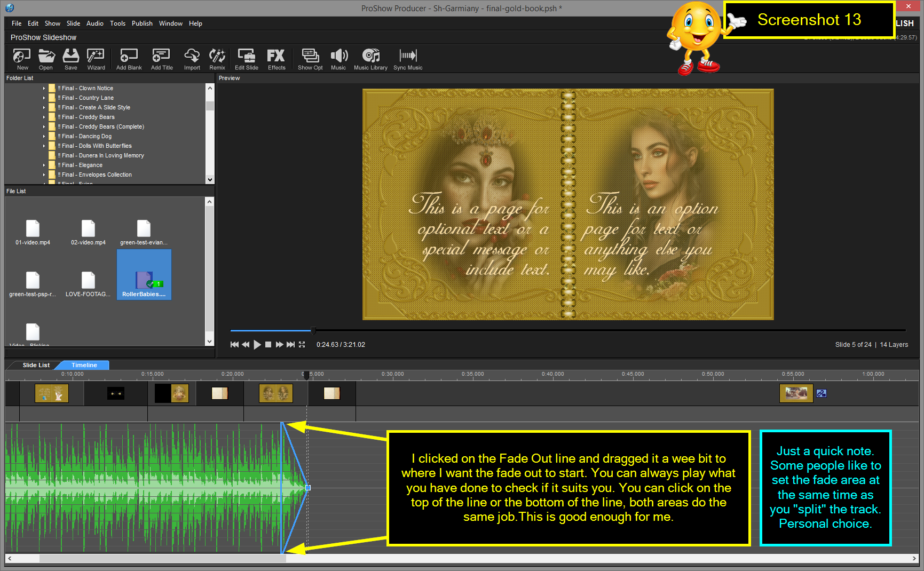924x571 pixels.
Task: Select the timeline thumbnail nearest the 0:55 mark
Action: tap(796, 393)
